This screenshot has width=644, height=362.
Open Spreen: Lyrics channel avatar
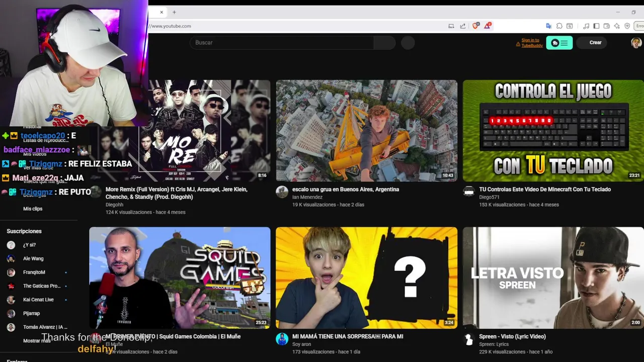click(x=469, y=339)
